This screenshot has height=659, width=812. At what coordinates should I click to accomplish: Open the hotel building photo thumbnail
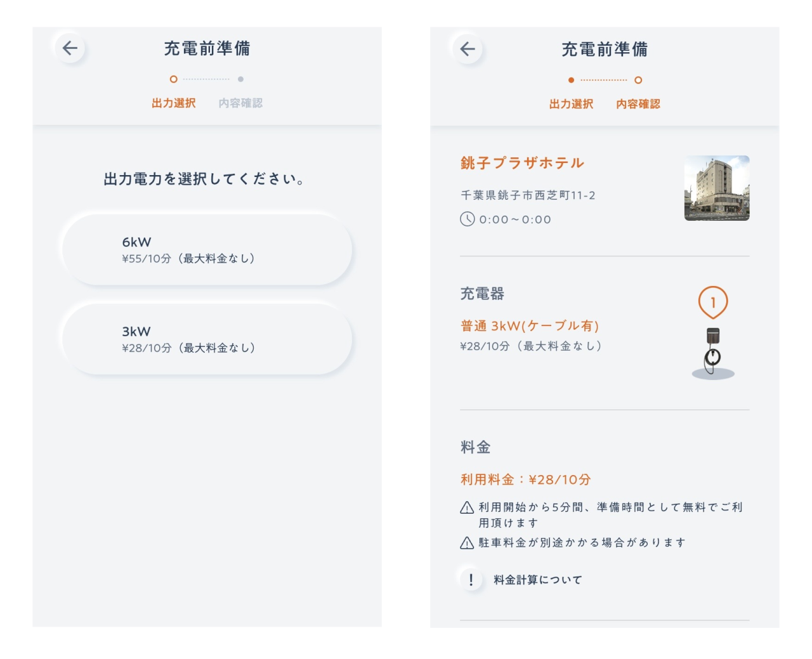pos(716,188)
